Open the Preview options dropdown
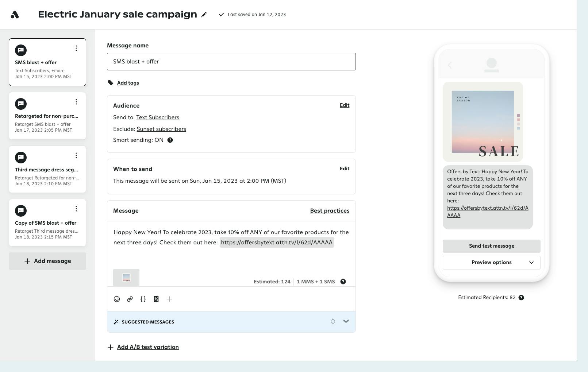The height and width of the screenshot is (372, 588). pyautogui.click(x=491, y=263)
